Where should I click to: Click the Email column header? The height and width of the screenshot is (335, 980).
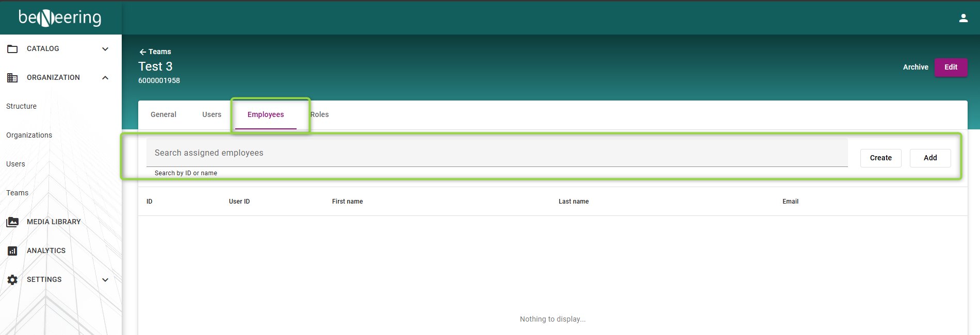tap(790, 202)
